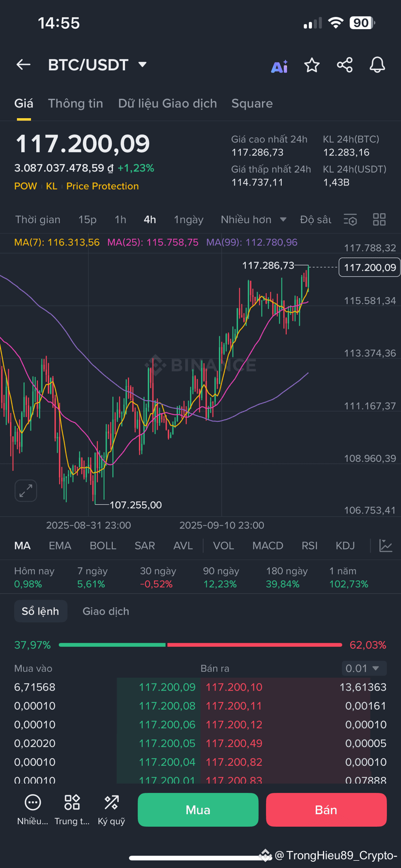
Task: Tap the share icon
Action: pyautogui.click(x=345, y=65)
